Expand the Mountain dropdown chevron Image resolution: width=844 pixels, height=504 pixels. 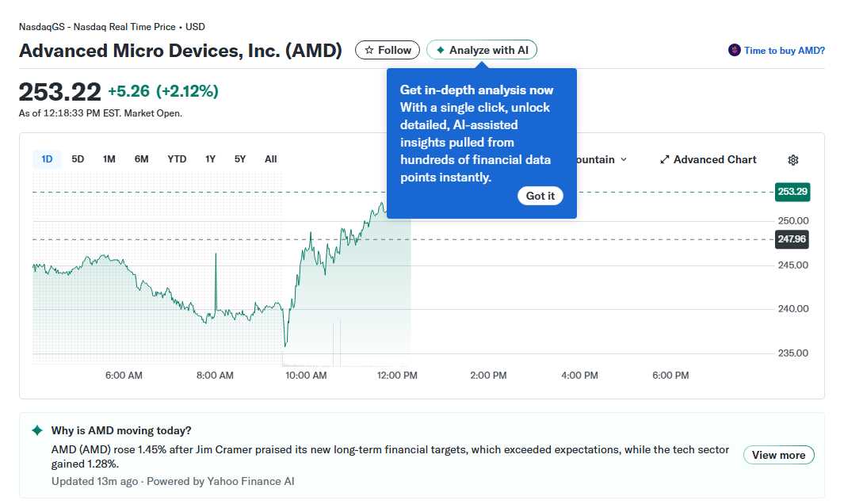pyautogui.click(x=622, y=159)
